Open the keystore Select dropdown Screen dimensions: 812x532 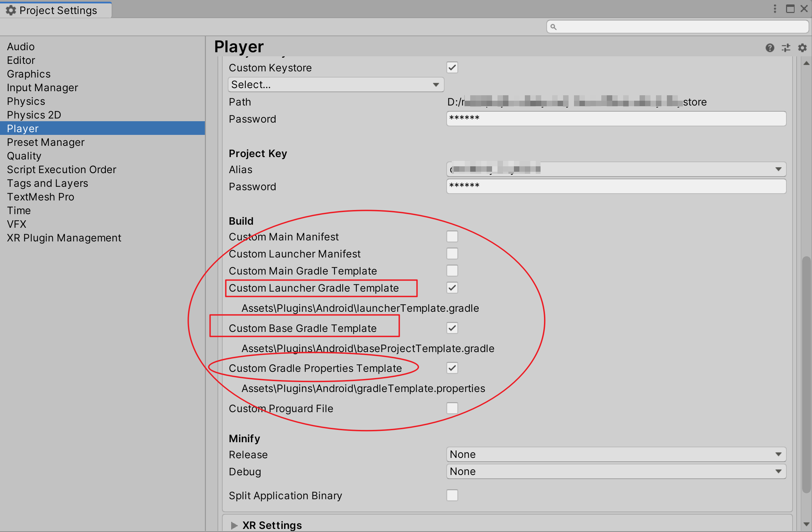(336, 84)
